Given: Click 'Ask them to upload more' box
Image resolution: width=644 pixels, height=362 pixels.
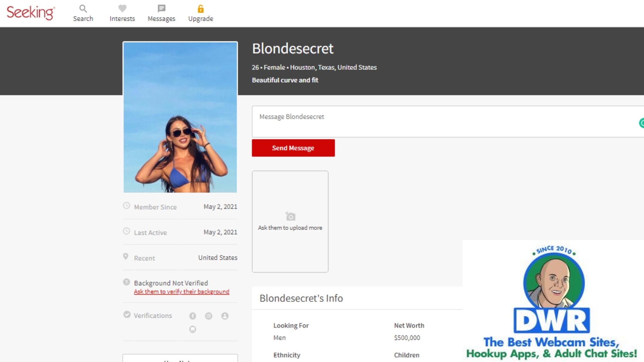Looking at the screenshot, I should click(x=290, y=222).
